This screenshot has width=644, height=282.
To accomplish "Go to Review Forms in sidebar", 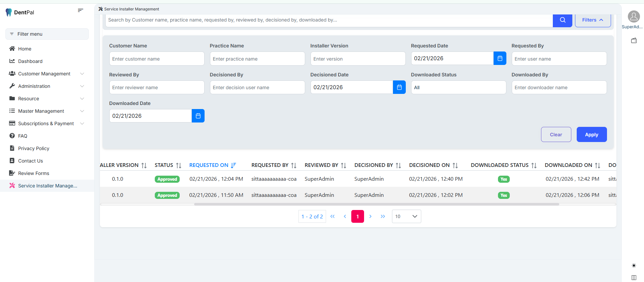I will [34, 173].
